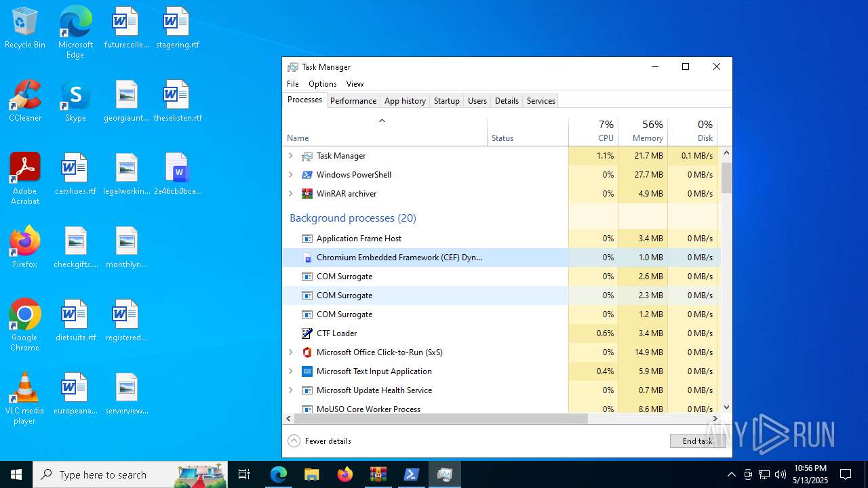Switch to the Users tab

point(477,101)
